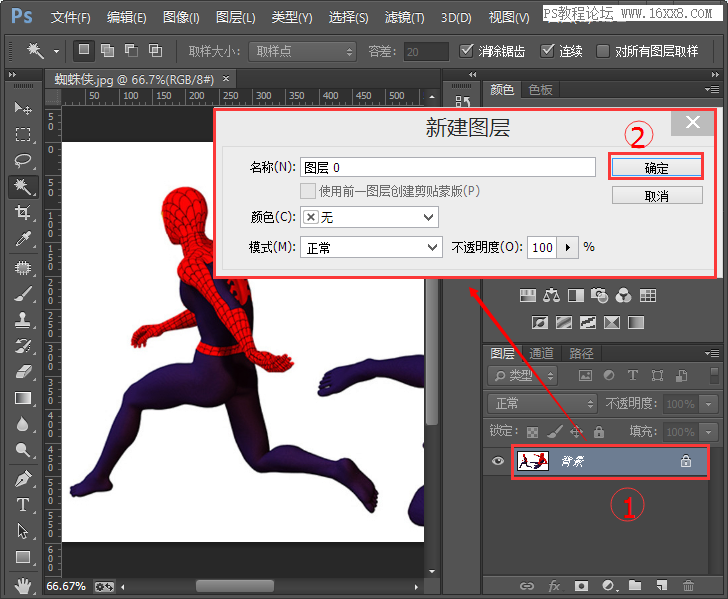Open the tool preset picker arrow

click(x=56, y=51)
